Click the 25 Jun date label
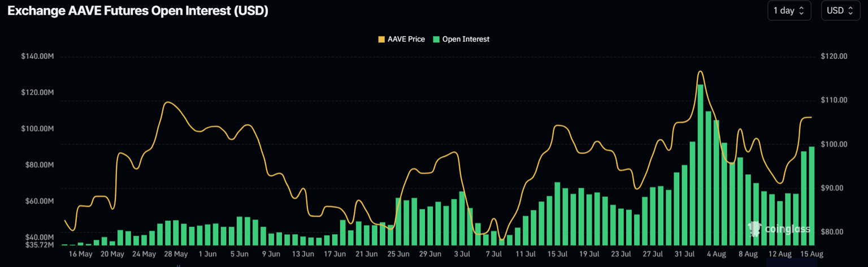Screen dimensions: 868x267 pos(398,255)
